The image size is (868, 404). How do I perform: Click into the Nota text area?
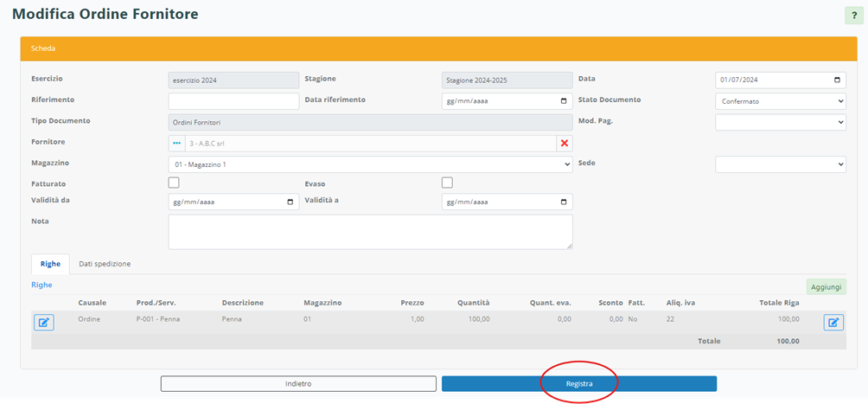pos(369,232)
